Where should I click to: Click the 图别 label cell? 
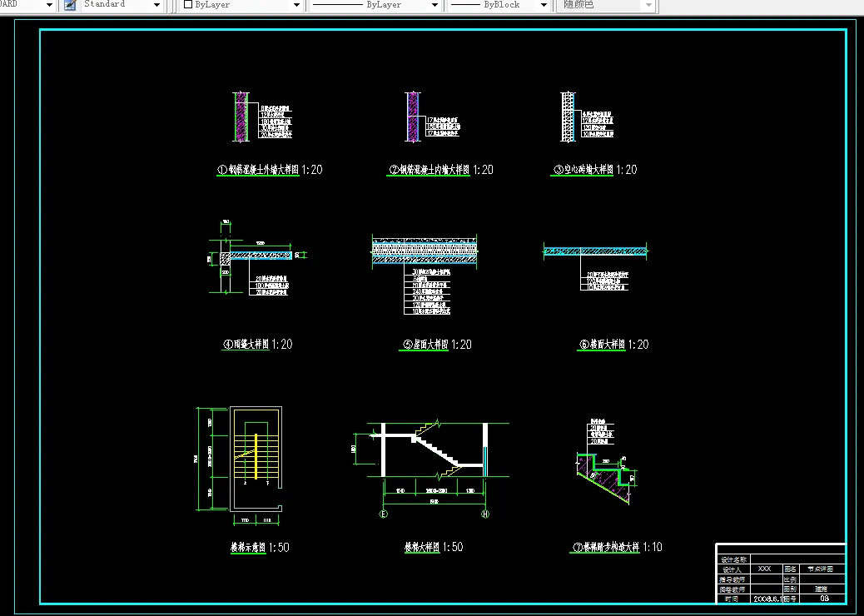[x=790, y=589]
